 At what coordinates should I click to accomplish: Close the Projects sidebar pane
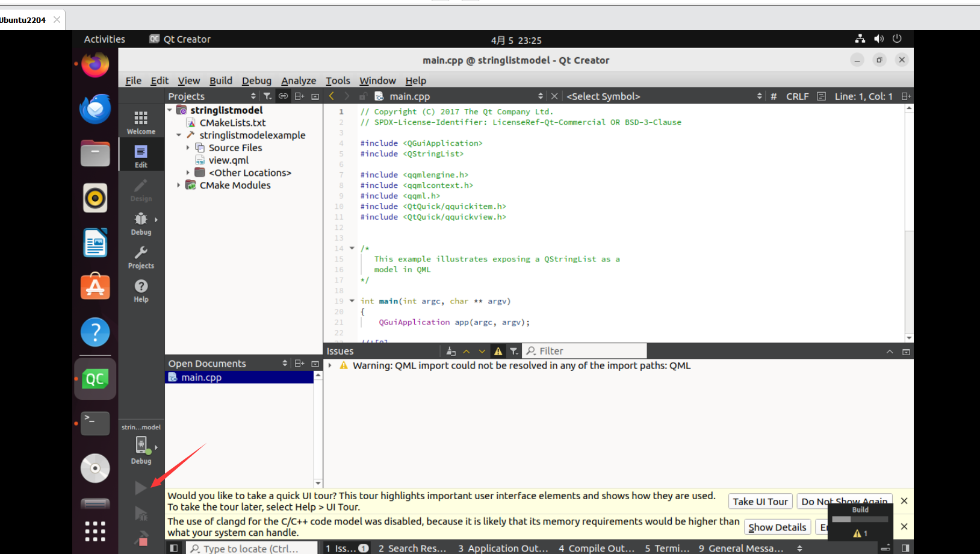(315, 96)
